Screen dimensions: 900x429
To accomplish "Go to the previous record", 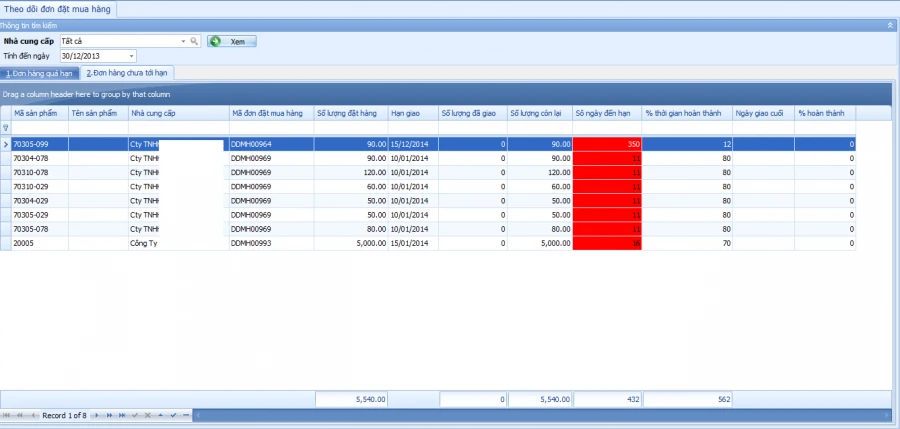I will pyautogui.click(x=33, y=415).
